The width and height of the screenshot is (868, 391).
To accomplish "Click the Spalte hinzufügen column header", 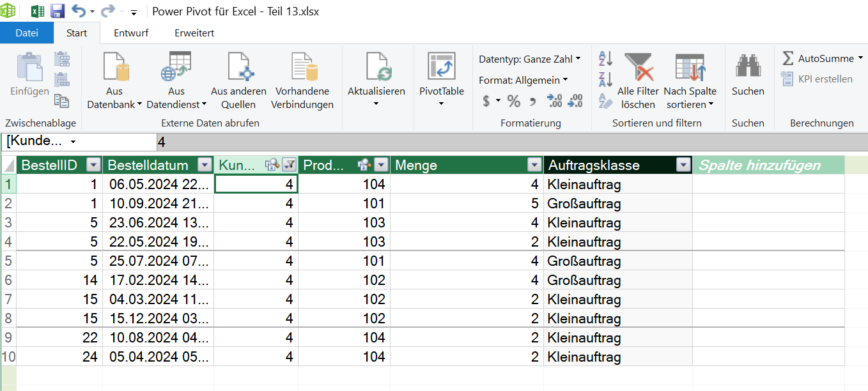I will pos(769,165).
